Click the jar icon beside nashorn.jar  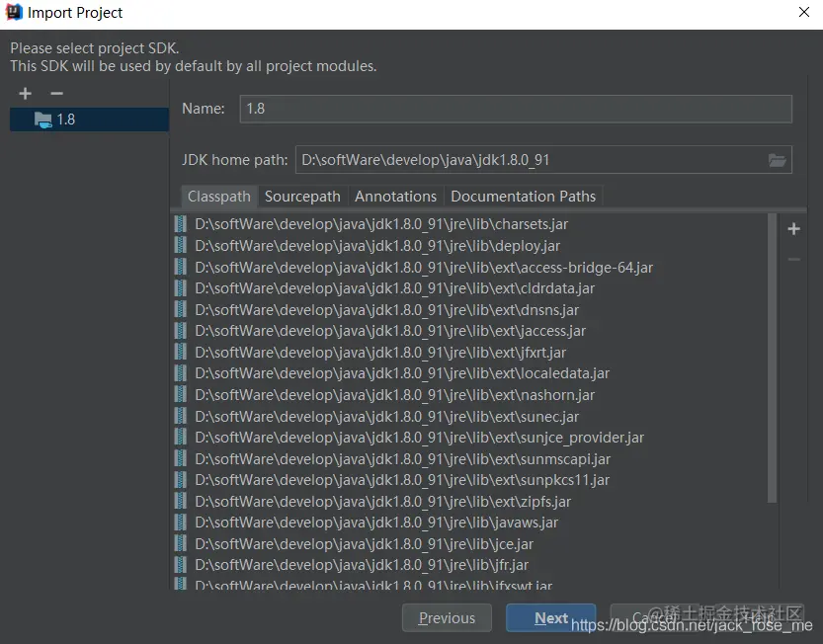pos(180,395)
